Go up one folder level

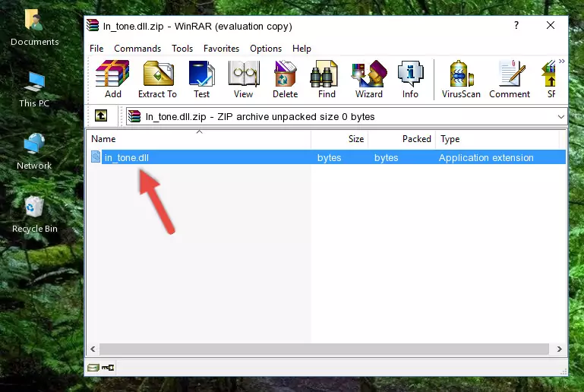pyautogui.click(x=101, y=116)
